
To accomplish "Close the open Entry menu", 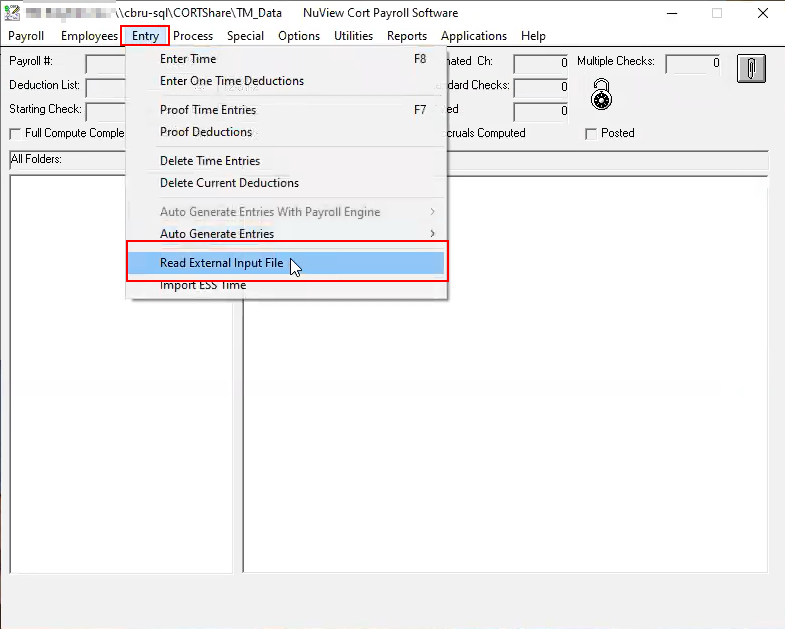I will coord(145,36).
